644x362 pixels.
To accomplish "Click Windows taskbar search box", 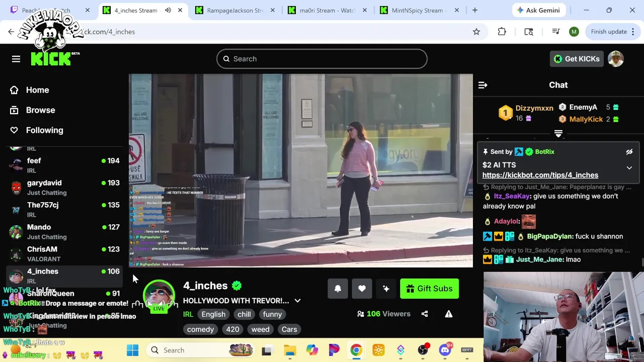I will [x=201, y=350].
